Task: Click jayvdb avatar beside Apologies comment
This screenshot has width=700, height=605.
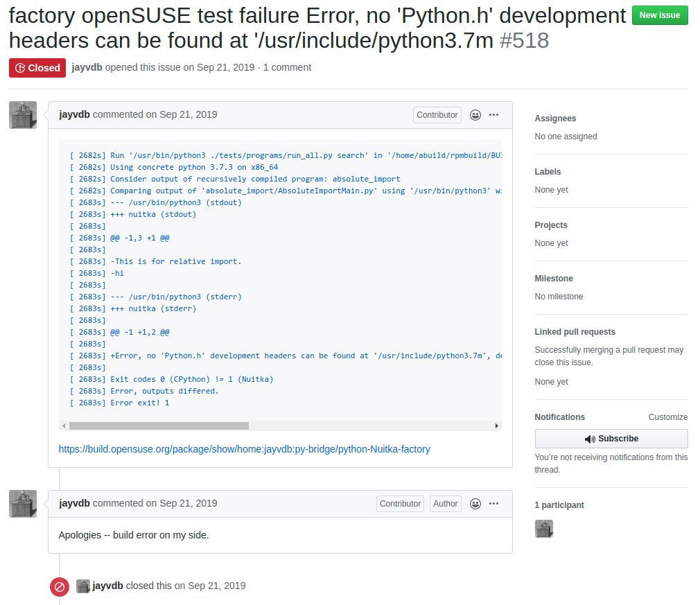Action: click(23, 504)
